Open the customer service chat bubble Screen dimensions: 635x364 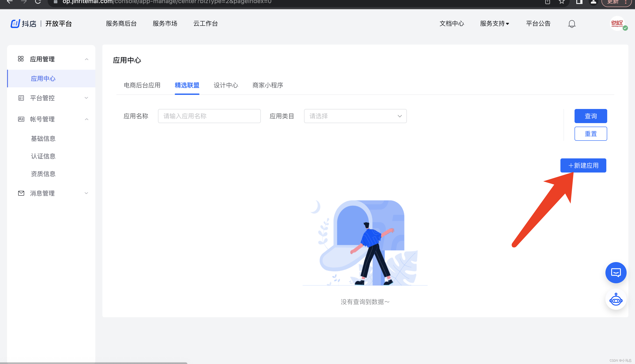click(x=616, y=272)
